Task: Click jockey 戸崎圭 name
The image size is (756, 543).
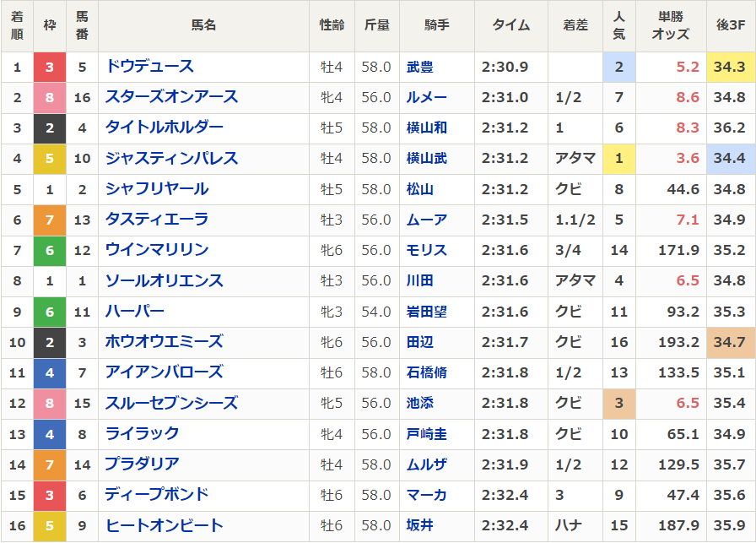Action: pyautogui.click(x=427, y=434)
